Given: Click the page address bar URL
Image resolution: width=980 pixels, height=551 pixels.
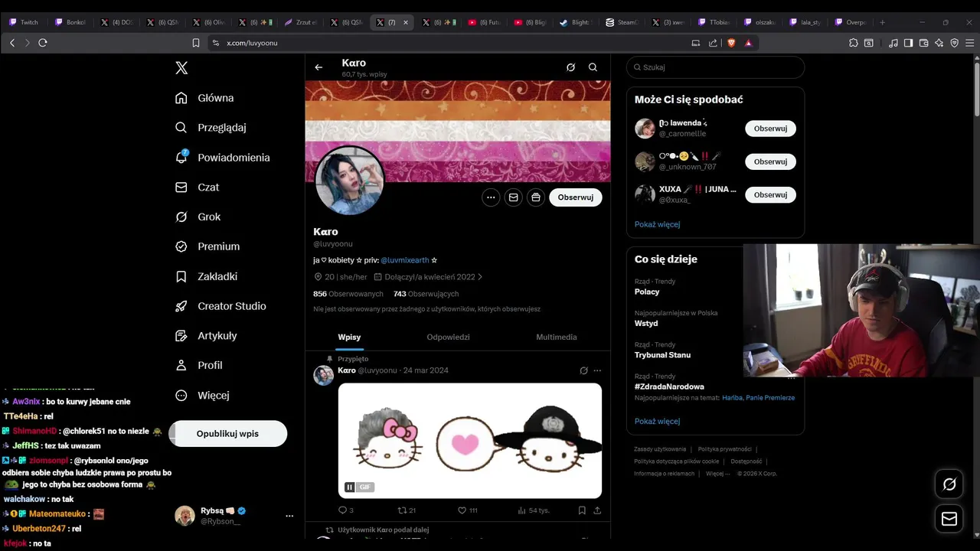Looking at the screenshot, I should coord(252,43).
